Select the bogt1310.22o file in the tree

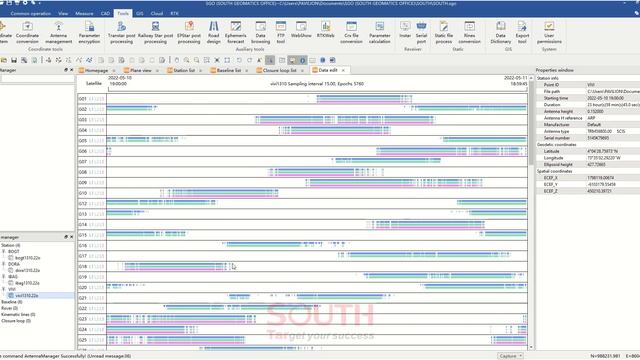click(27, 258)
